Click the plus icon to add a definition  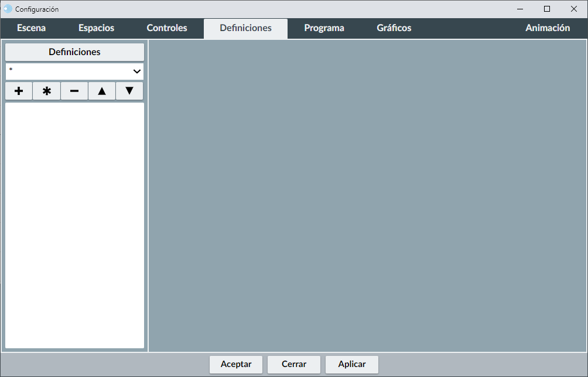(x=19, y=91)
